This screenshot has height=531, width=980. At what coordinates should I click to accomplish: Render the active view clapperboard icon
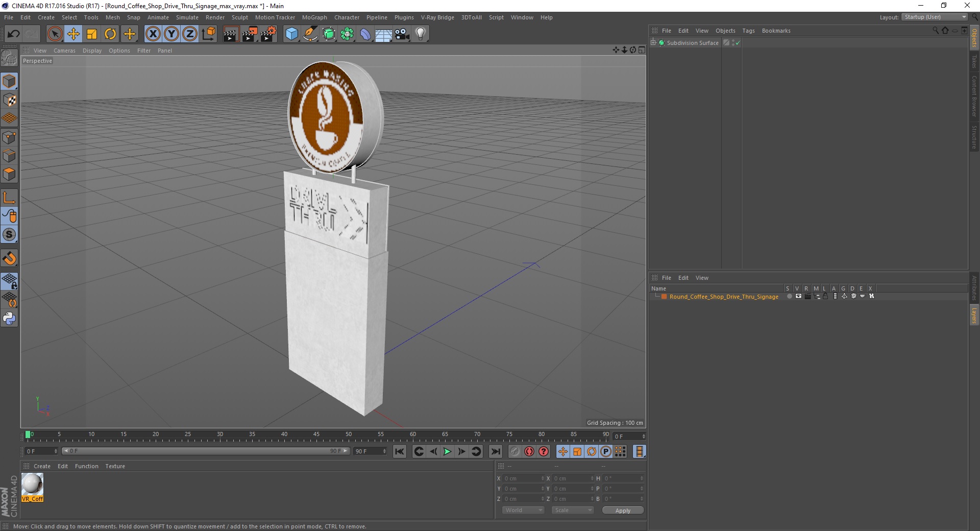pos(231,34)
